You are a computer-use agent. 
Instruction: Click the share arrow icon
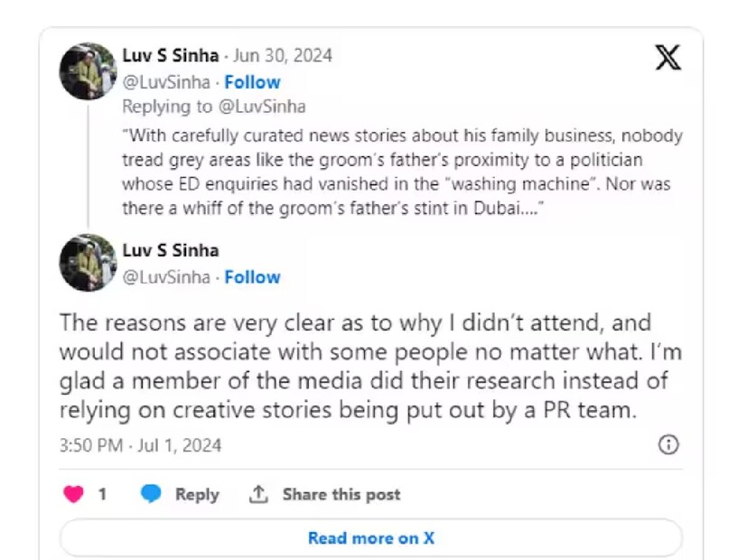coord(259,494)
